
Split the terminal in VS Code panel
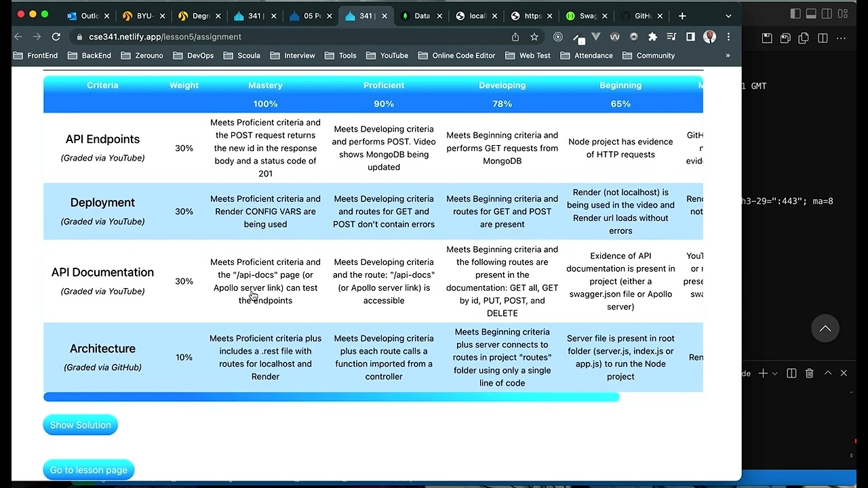pos(791,373)
